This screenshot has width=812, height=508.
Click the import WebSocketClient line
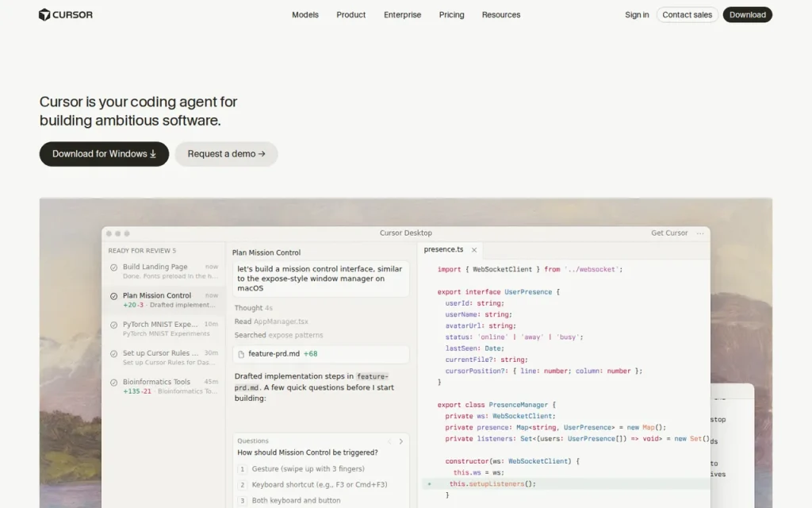click(x=530, y=270)
